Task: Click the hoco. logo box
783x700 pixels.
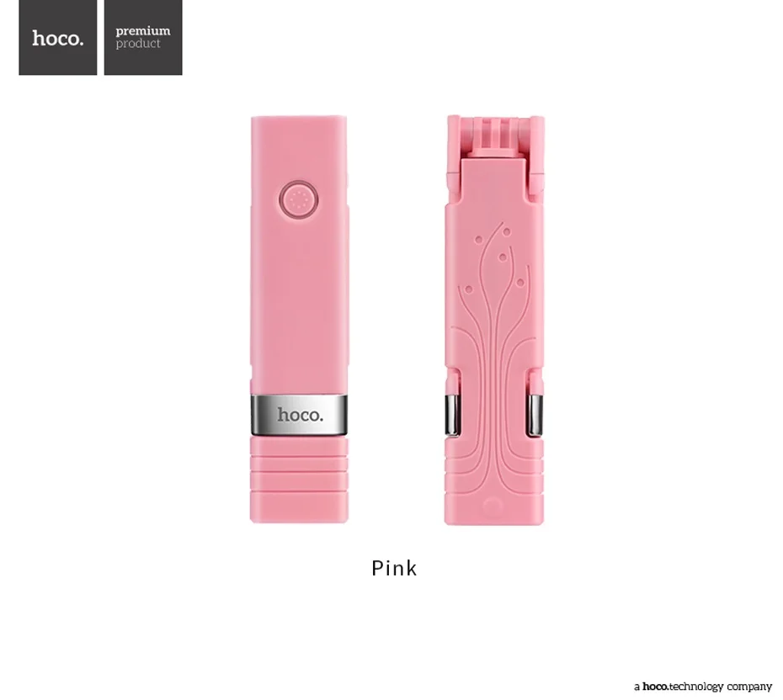Action: click(58, 37)
